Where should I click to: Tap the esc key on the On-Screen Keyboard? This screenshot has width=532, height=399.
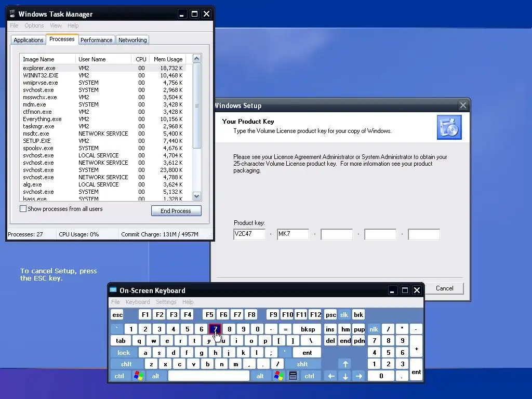pyautogui.click(x=117, y=314)
